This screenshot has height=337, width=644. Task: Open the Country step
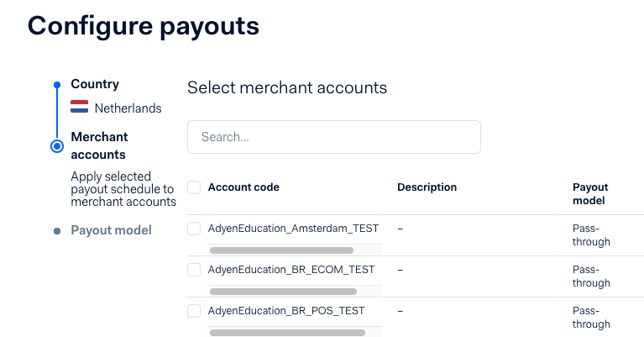[x=95, y=84]
